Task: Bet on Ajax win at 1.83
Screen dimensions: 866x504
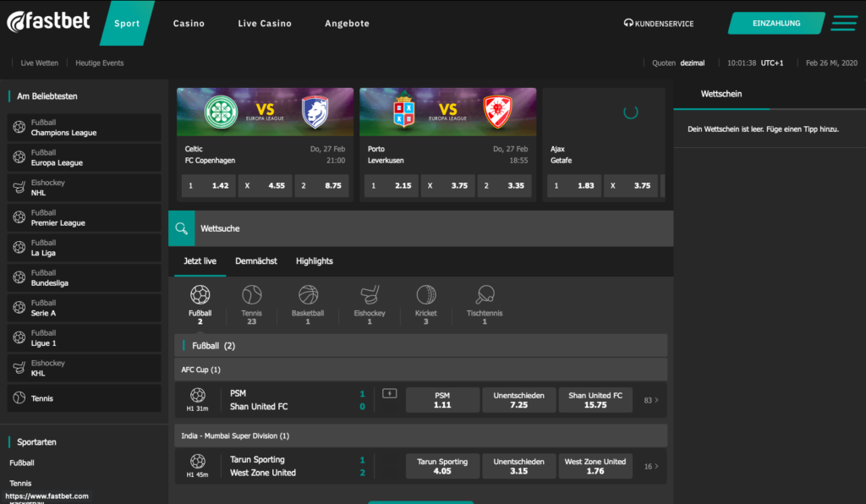Action: click(x=574, y=186)
